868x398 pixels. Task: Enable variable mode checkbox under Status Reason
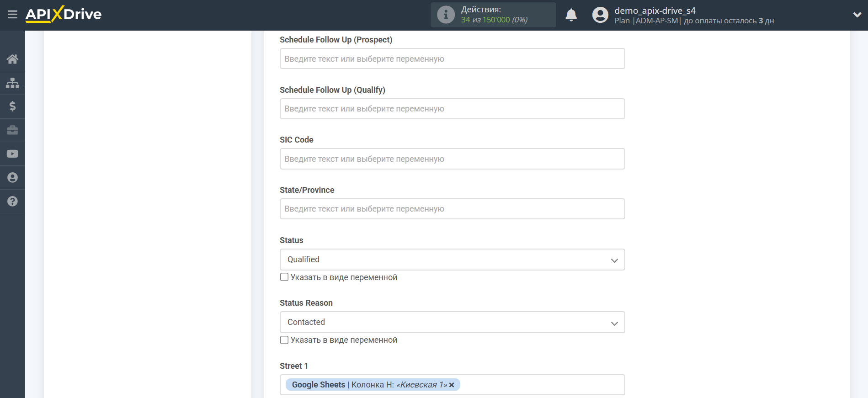click(284, 340)
